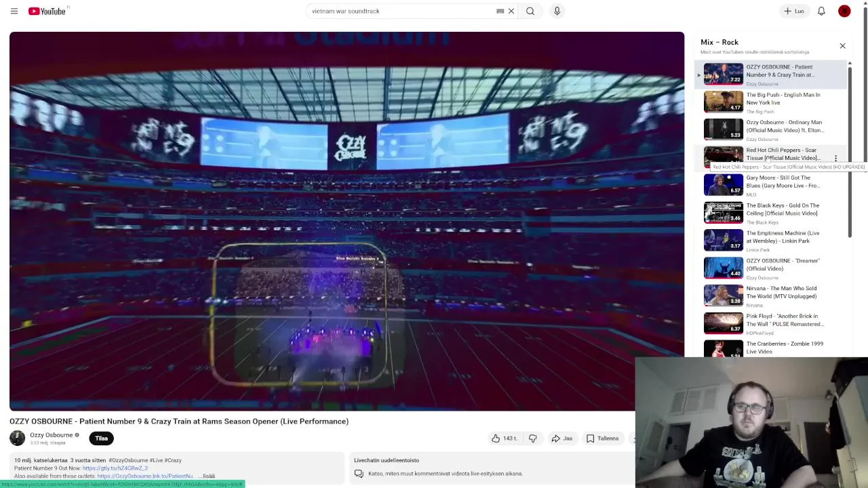Play The Black Keys Gold On The Ceiling thumbnail
Screen dimensions: 868x488
[x=723, y=212]
